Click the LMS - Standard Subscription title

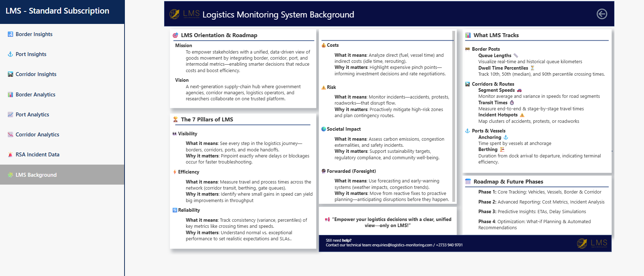point(57,11)
